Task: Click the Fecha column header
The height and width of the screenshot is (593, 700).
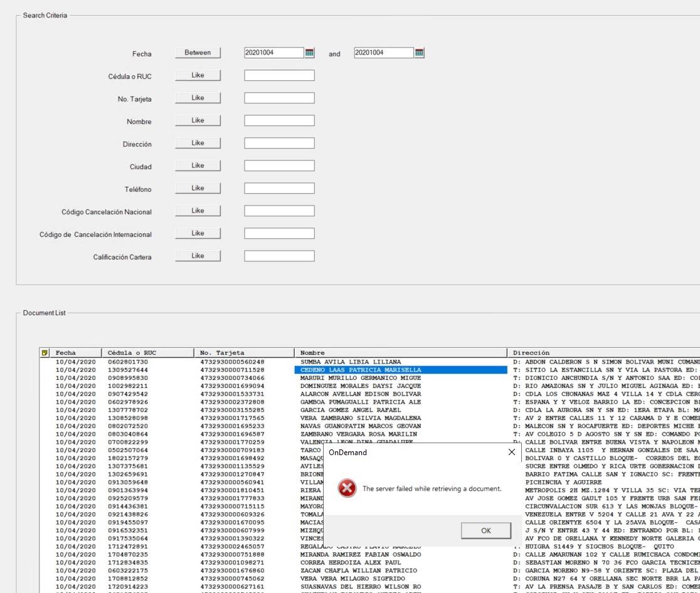Action: pos(66,352)
